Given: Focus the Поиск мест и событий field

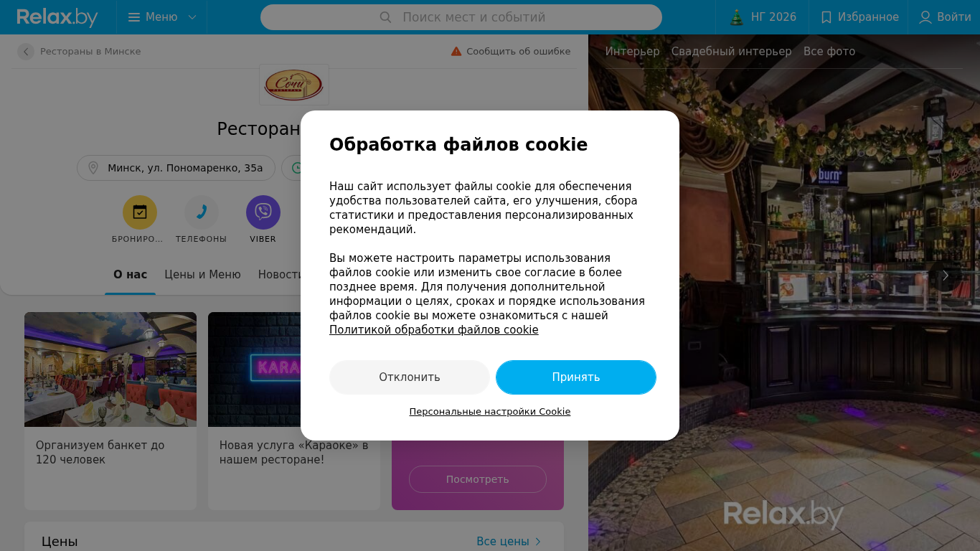Looking at the screenshot, I should click(461, 17).
